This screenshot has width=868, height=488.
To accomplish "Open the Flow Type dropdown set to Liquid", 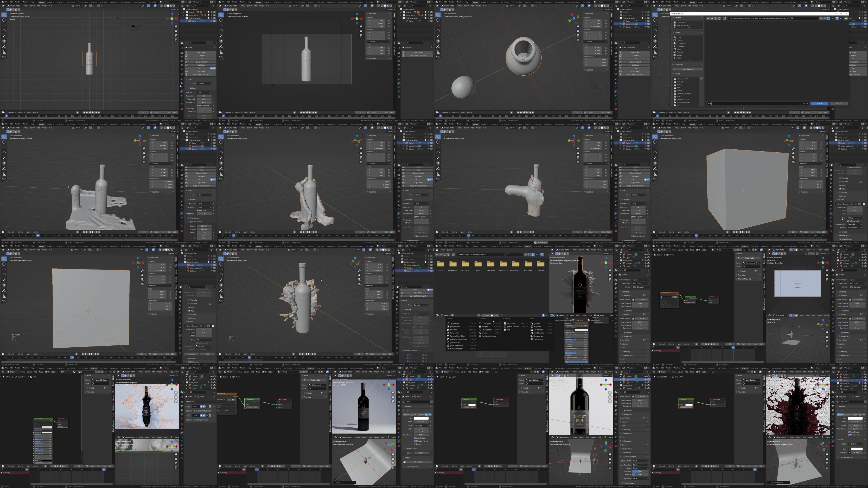I will (x=204, y=204).
